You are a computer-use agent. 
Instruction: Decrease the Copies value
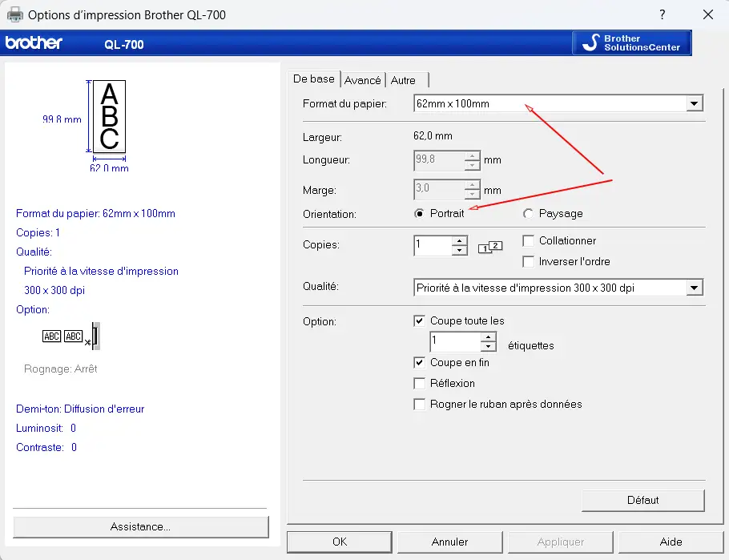point(459,250)
